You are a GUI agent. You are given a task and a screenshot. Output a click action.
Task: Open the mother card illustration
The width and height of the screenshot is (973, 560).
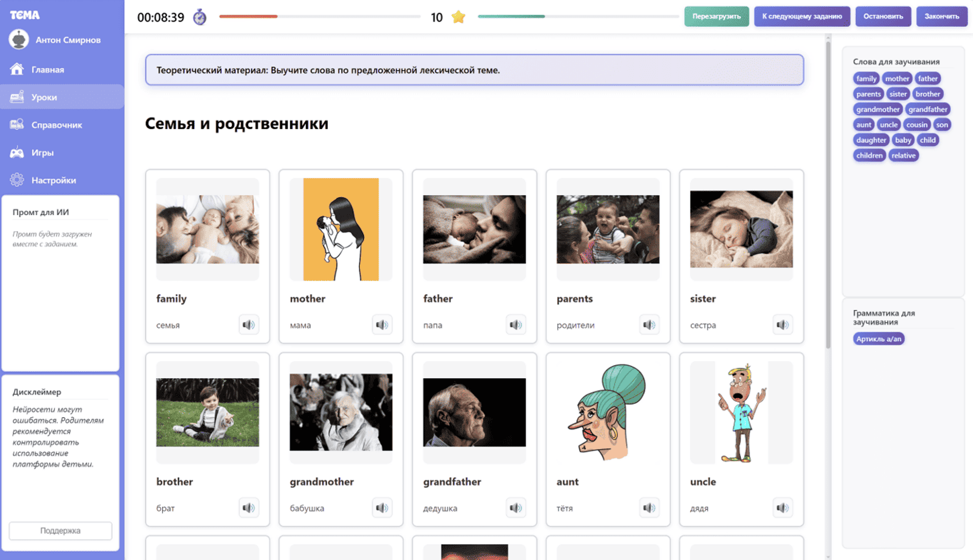click(341, 229)
